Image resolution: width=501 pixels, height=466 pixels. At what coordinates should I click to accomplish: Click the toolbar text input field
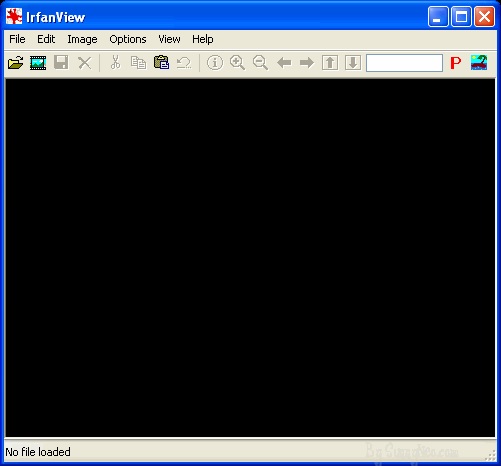pyautogui.click(x=404, y=63)
